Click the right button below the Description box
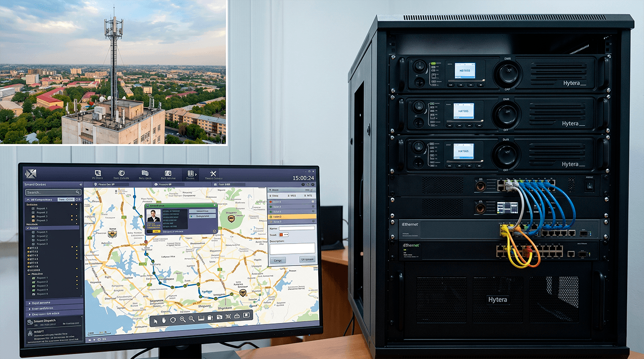Screen dimensions: 644x359 [x=307, y=259]
